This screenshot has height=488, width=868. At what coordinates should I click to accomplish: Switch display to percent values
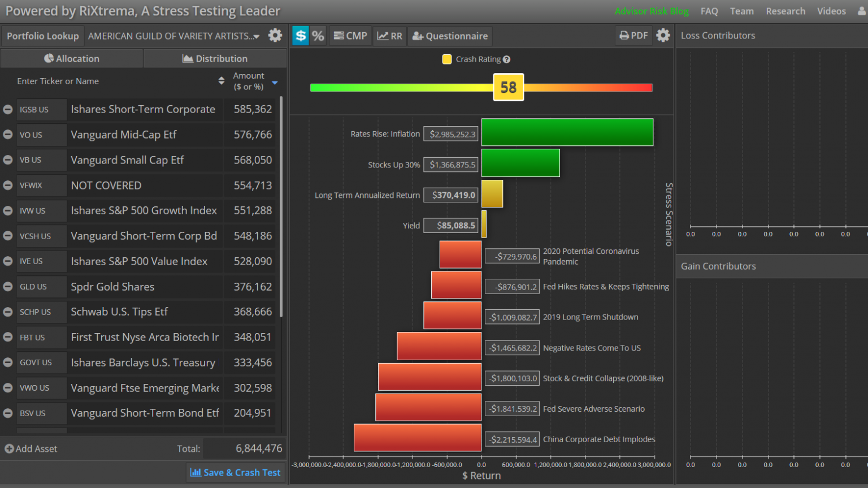pos(318,36)
